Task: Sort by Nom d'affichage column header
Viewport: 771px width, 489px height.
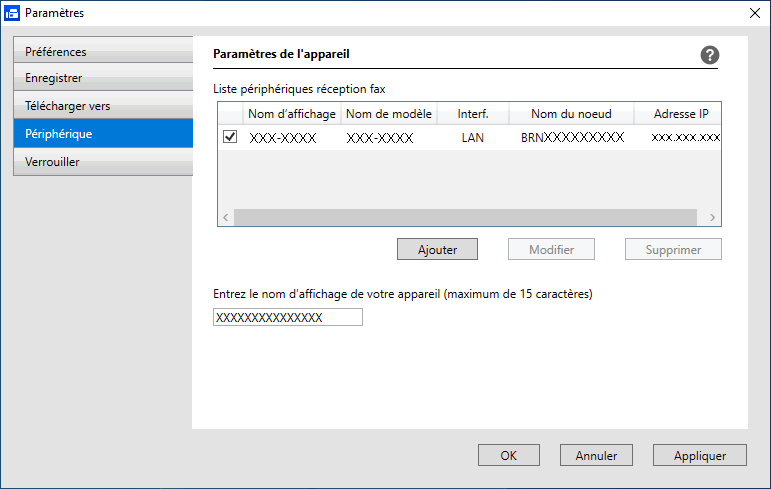Action: point(292,114)
